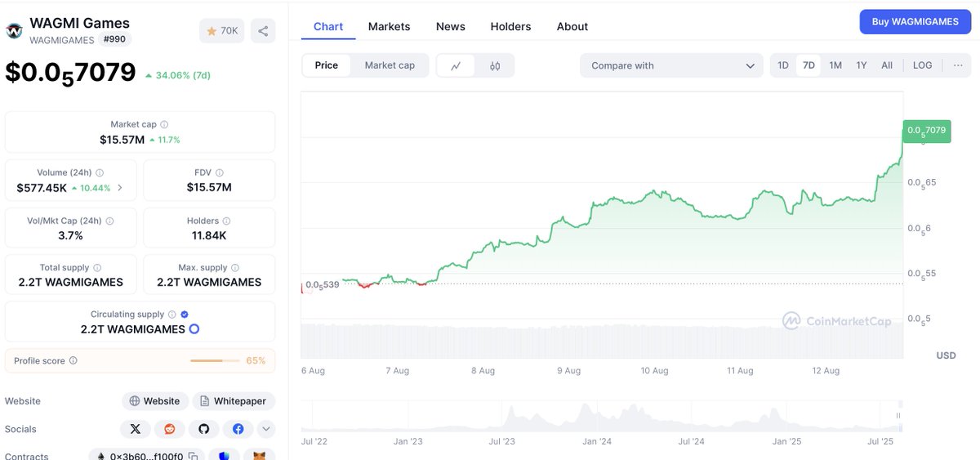Share WAGMI Games via share icon
Image resolution: width=980 pixels, height=460 pixels.
(x=263, y=31)
